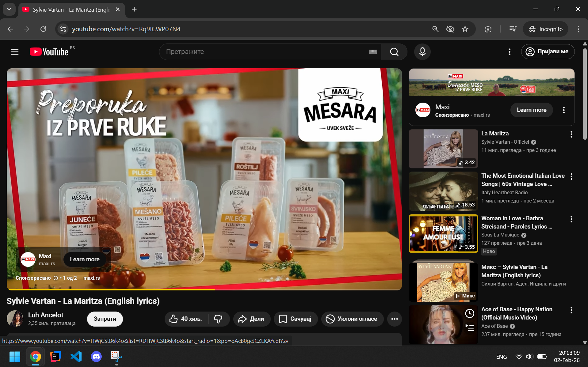Image resolution: width=588 pixels, height=367 pixels.
Task: Save the video with the Сачувај button
Action: point(295,319)
